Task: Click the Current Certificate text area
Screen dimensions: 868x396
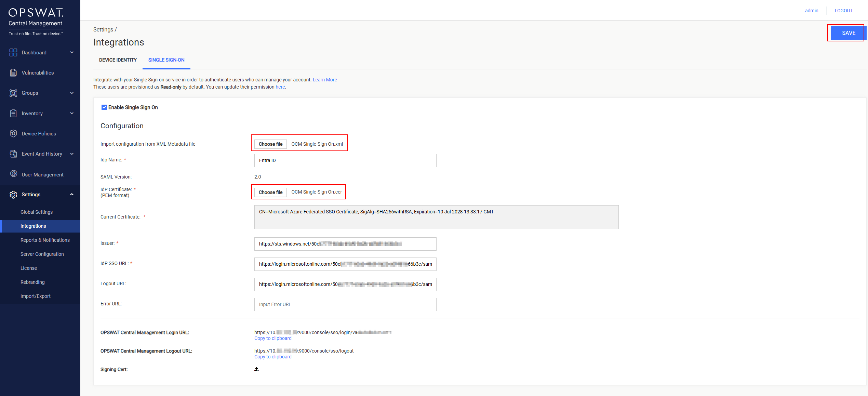Action: pos(436,217)
